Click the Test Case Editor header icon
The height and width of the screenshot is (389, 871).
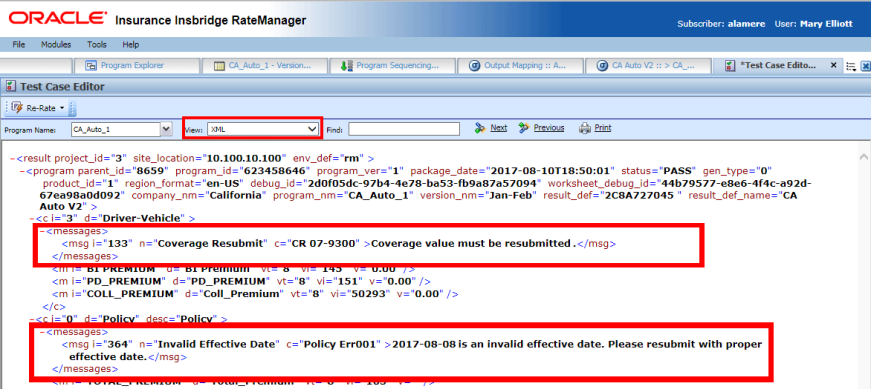[x=10, y=87]
